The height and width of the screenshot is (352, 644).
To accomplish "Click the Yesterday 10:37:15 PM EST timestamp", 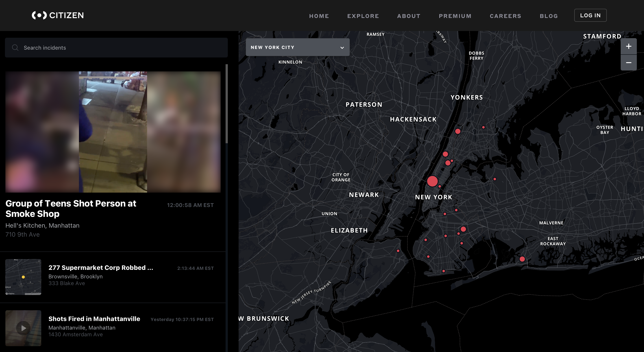I will [x=182, y=319].
